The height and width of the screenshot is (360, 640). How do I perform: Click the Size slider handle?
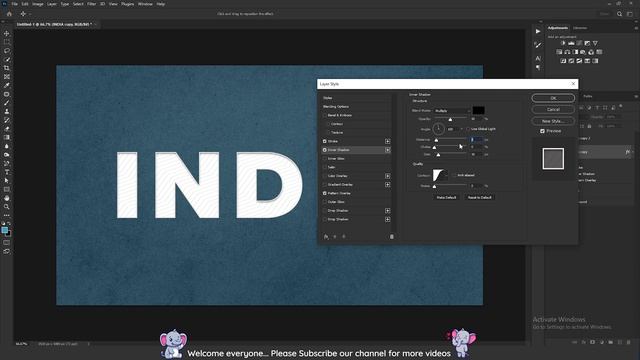coord(438,155)
